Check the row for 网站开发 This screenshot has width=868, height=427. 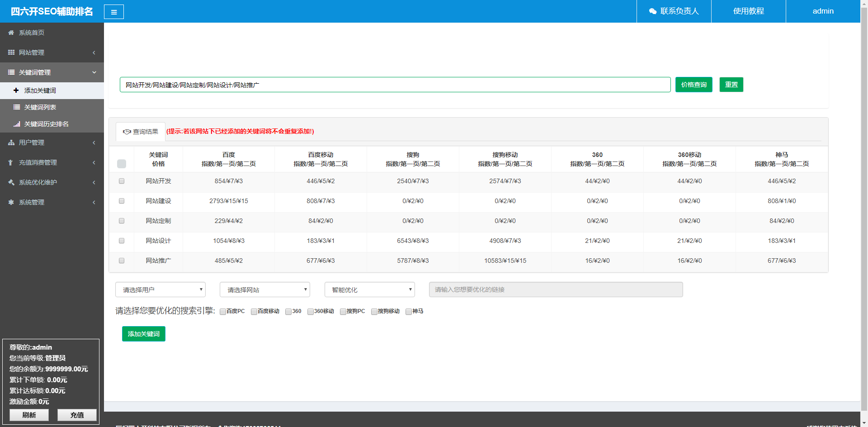coord(122,181)
